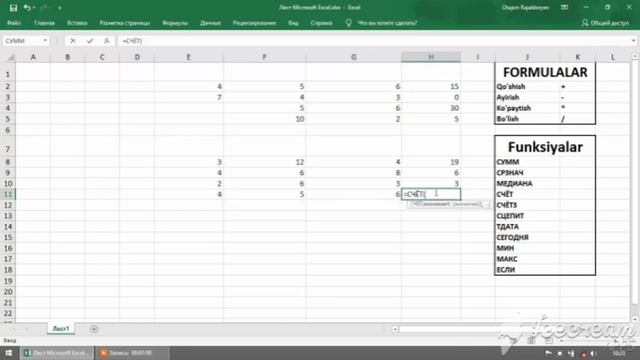
Task: Click the volume icon in system tray
Action: tap(593, 353)
